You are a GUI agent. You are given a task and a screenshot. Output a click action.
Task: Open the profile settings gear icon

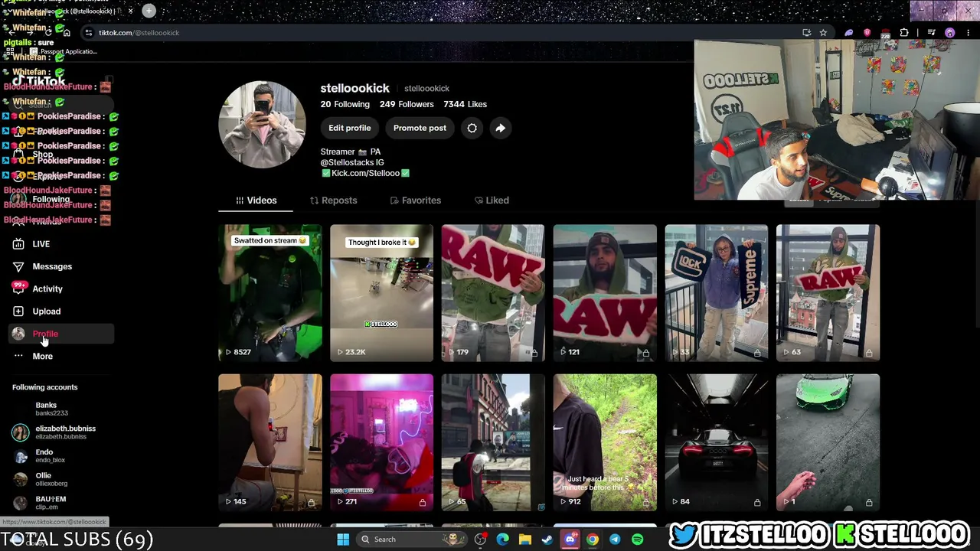click(472, 128)
